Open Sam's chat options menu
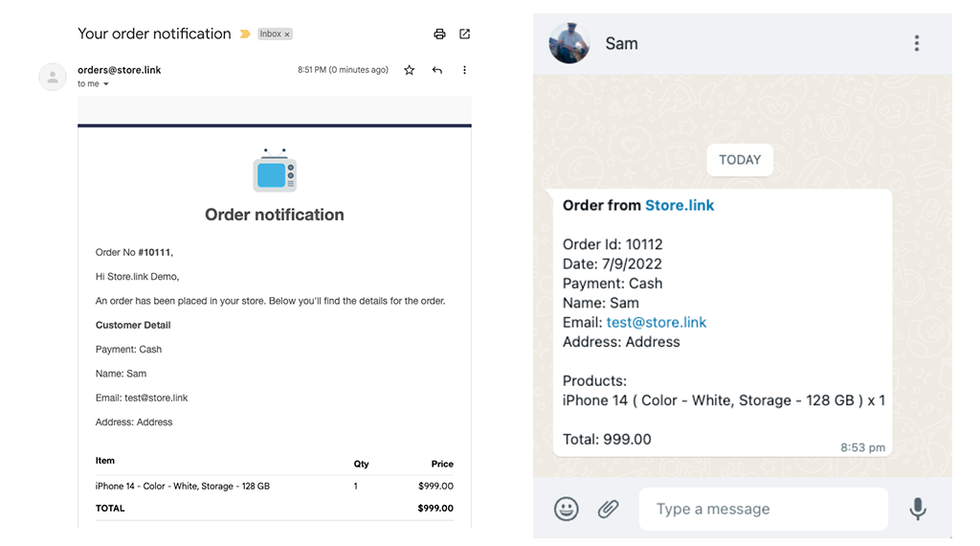The image size is (980, 546). click(x=917, y=43)
